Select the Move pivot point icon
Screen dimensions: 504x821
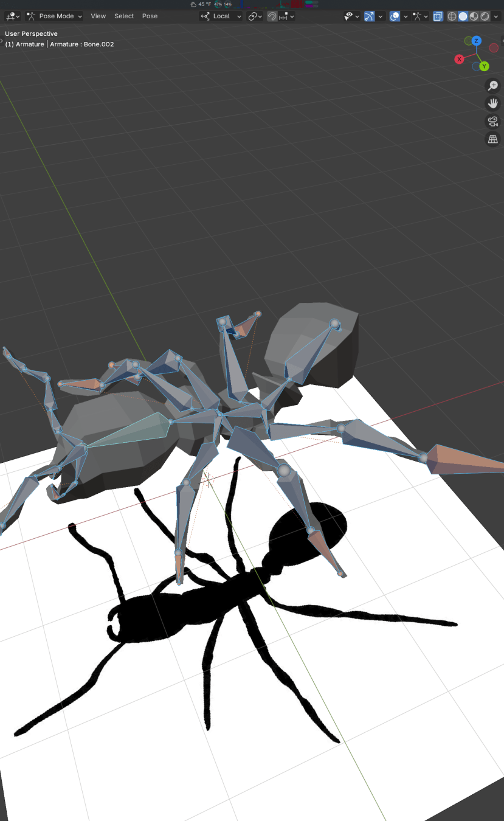click(253, 16)
